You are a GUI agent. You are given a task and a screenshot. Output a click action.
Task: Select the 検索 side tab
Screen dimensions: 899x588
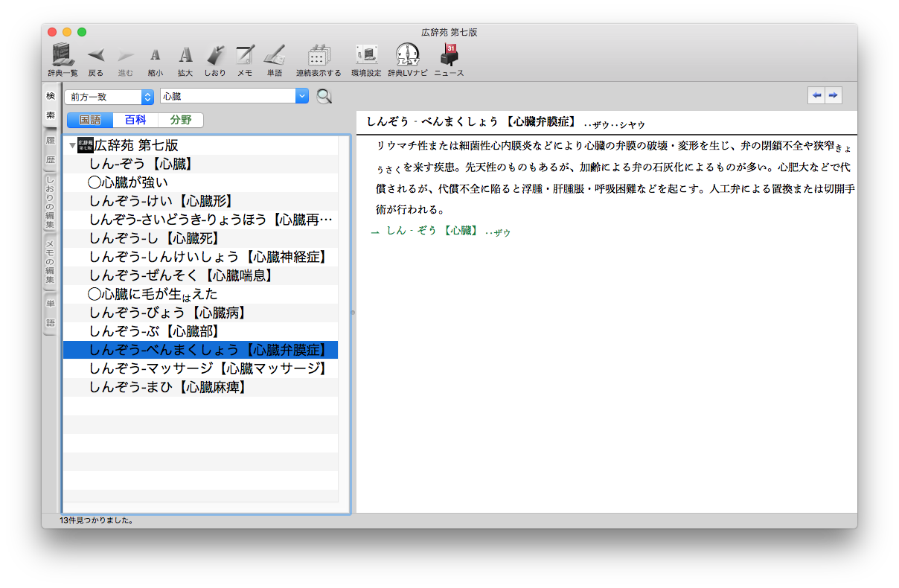tap(51, 106)
